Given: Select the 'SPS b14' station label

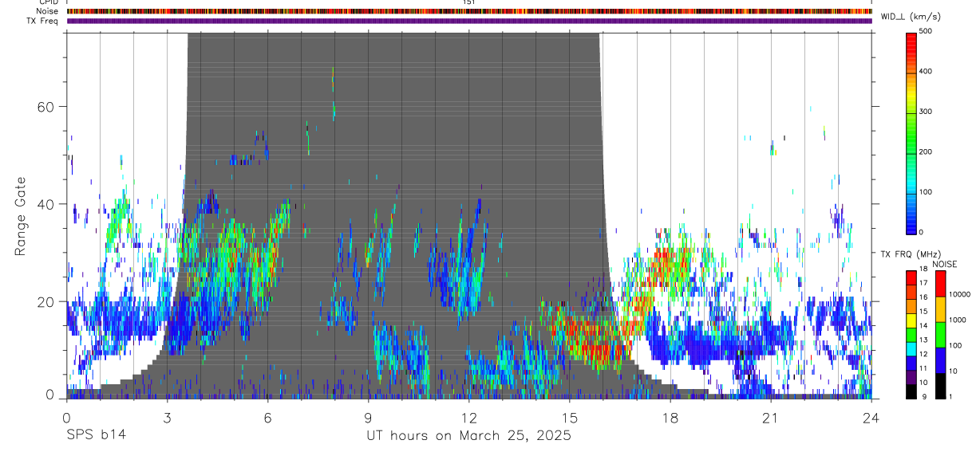Looking at the screenshot, I should [96, 436].
